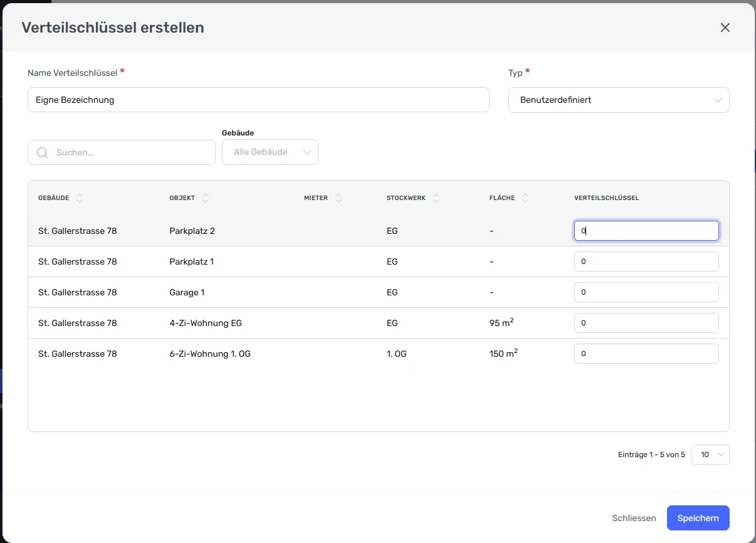
Task: Click the Suchen search field
Action: [122, 152]
